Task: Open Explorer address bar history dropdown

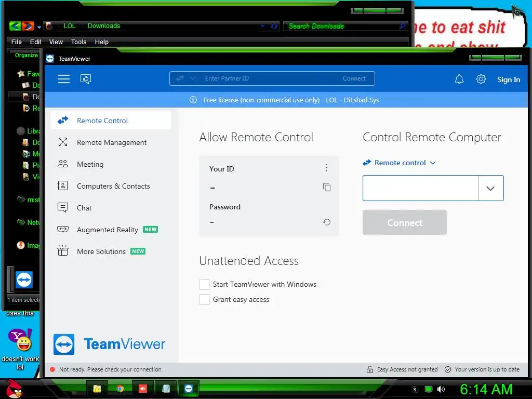Action: (x=262, y=26)
